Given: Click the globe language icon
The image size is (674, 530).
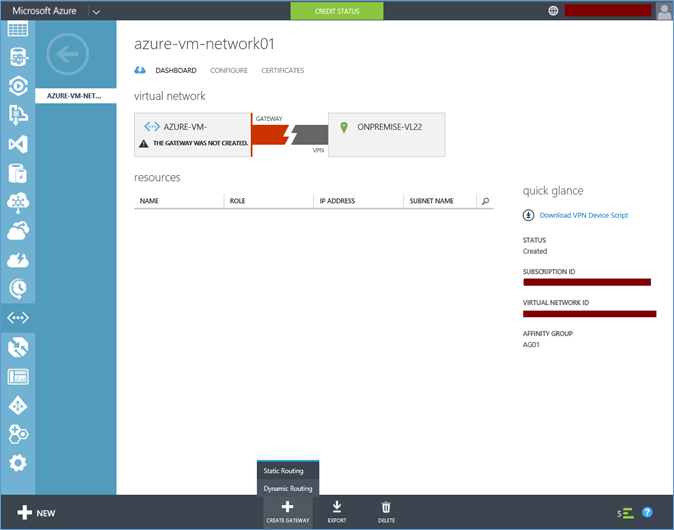Looking at the screenshot, I should (553, 11).
